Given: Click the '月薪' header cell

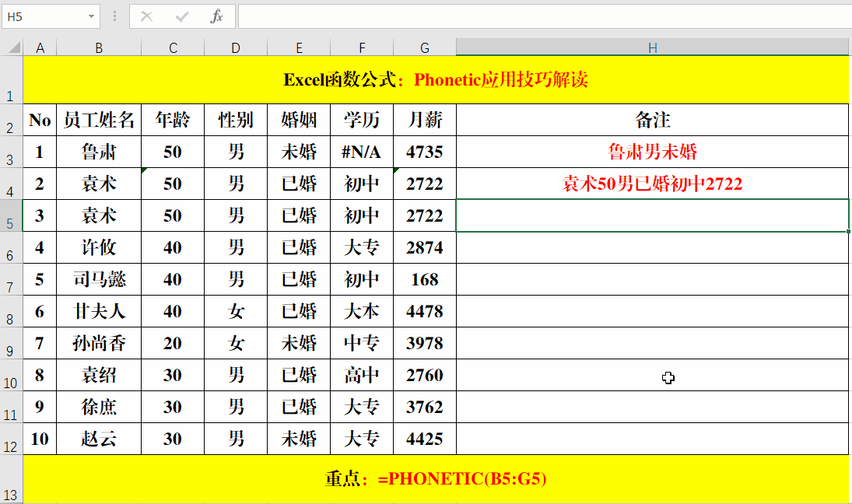Looking at the screenshot, I should 425,120.
